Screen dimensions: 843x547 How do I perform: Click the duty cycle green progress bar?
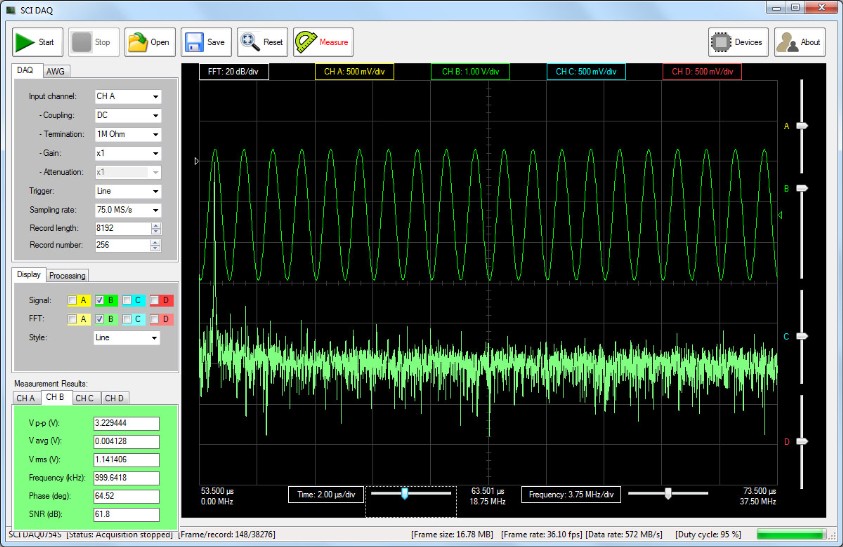coord(791,535)
